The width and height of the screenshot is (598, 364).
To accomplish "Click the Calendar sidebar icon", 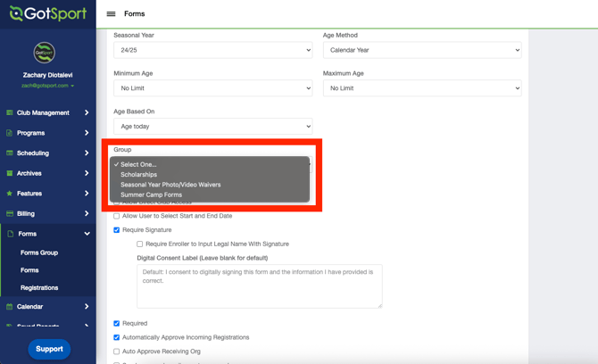I will (10, 307).
